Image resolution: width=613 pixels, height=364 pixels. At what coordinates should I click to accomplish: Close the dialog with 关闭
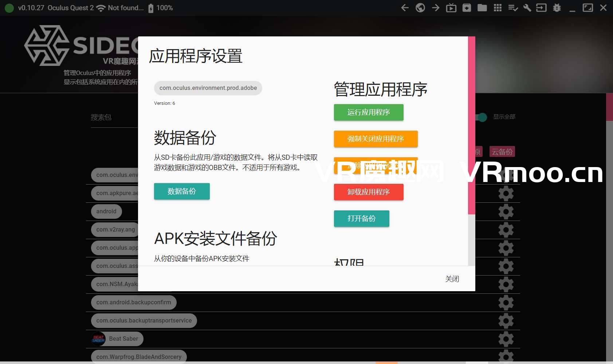[452, 279]
